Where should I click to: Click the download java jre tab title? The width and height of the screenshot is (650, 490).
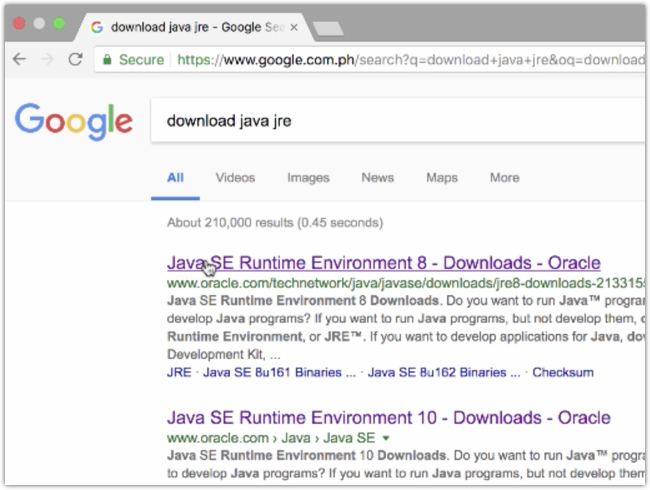coord(197,27)
